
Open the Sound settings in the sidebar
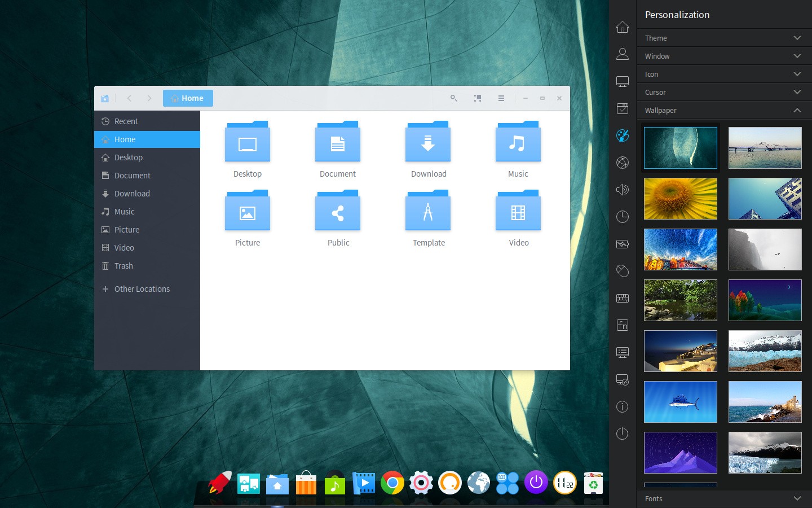tap(623, 190)
